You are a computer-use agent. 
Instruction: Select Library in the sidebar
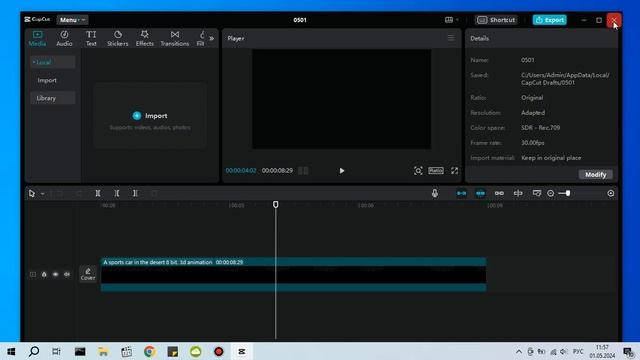coord(52,98)
